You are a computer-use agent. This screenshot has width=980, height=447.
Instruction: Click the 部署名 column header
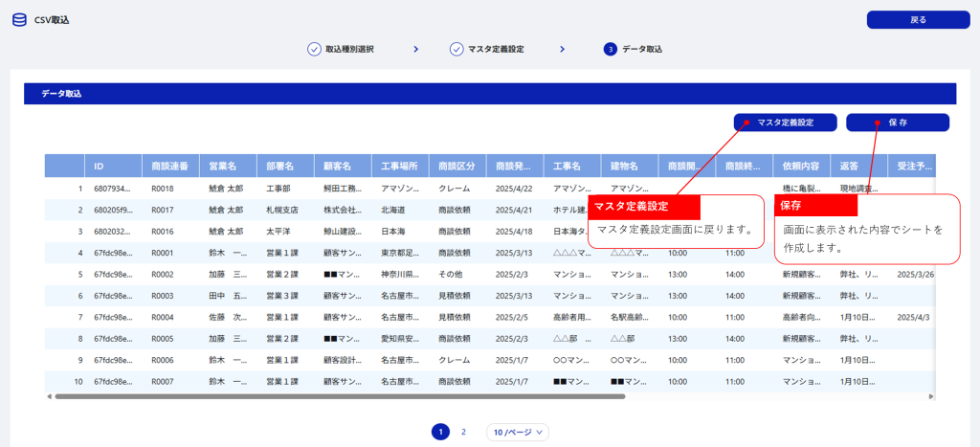[x=285, y=167]
